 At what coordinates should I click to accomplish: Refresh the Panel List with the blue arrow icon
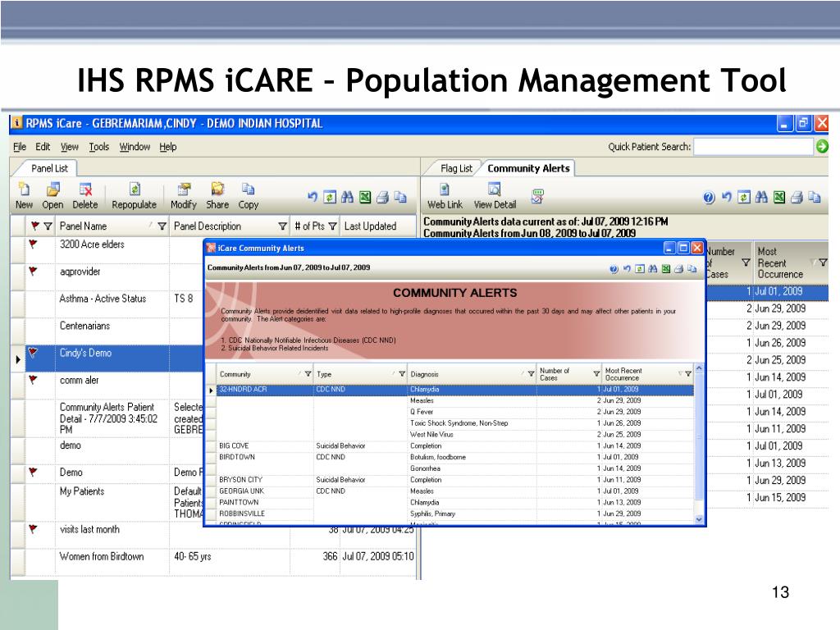pyautogui.click(x=313, y=197)
